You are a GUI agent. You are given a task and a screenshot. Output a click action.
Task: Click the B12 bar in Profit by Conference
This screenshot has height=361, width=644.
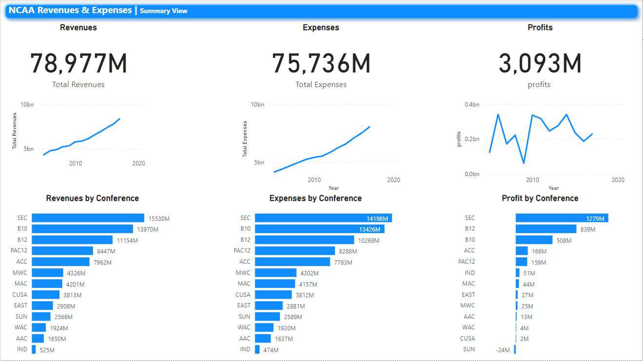[x=546, y=229]
